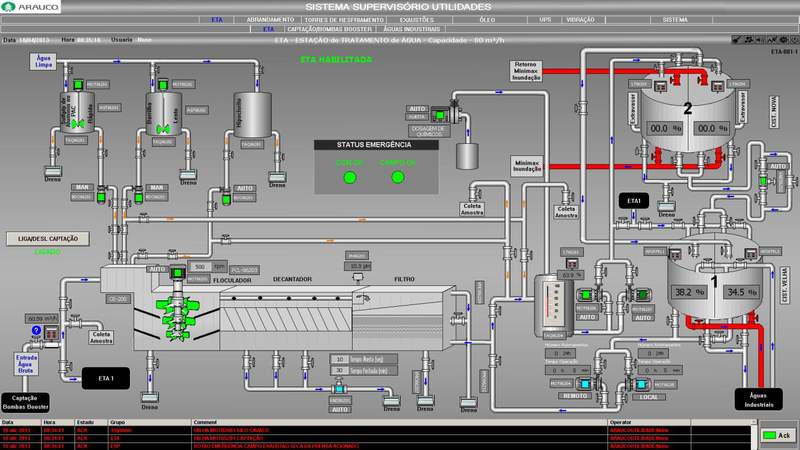The width and height of the screenshot is (800, 450).
Task: Click the LIGA/DESL CAPTAÇÃO button
Action: click(48, 239)
